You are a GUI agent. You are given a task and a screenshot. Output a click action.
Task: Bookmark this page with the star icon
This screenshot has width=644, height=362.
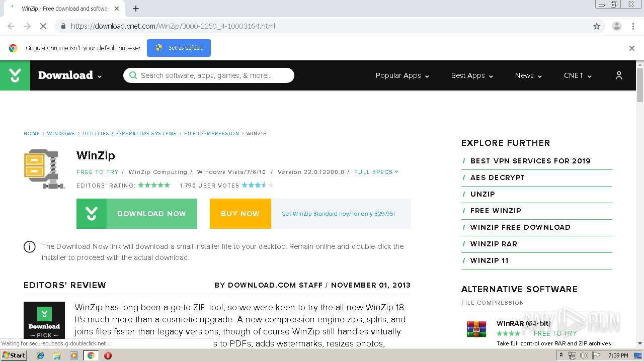597,26
